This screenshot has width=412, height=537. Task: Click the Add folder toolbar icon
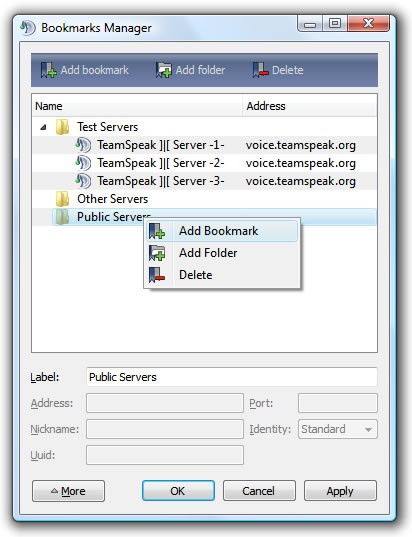(163, 70)
